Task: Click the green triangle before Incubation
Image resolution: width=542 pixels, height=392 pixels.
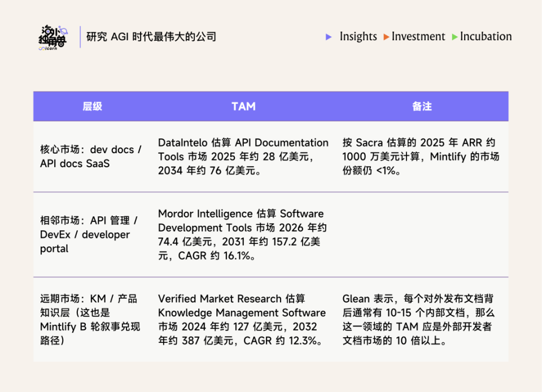Action: click(x=455, y=37)
